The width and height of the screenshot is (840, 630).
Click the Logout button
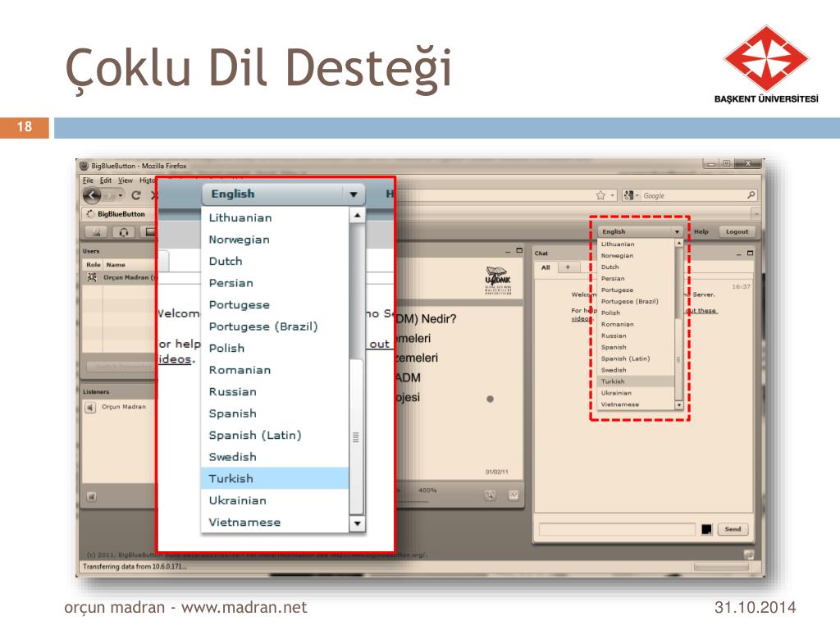[x=737, y=231]
